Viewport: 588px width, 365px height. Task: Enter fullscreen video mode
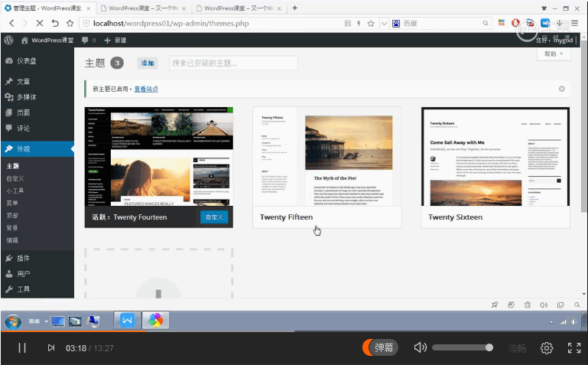click(x=574, y=347)
